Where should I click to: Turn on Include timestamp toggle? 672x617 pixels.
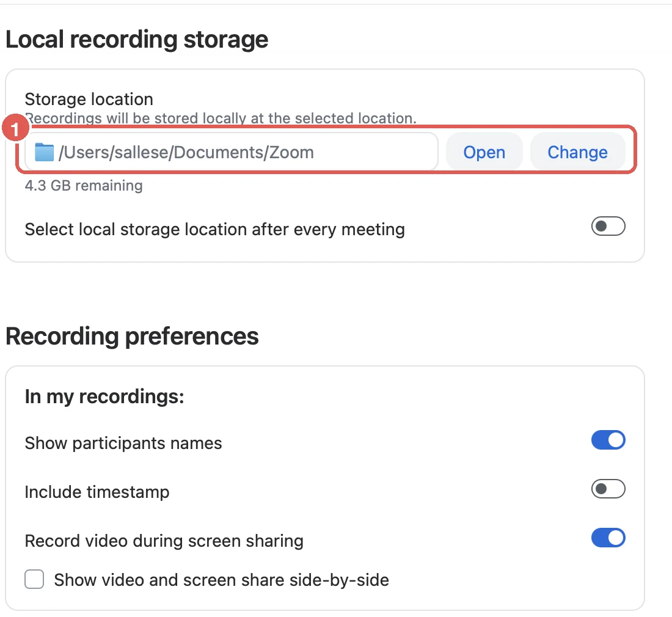[x=608, y=489]
